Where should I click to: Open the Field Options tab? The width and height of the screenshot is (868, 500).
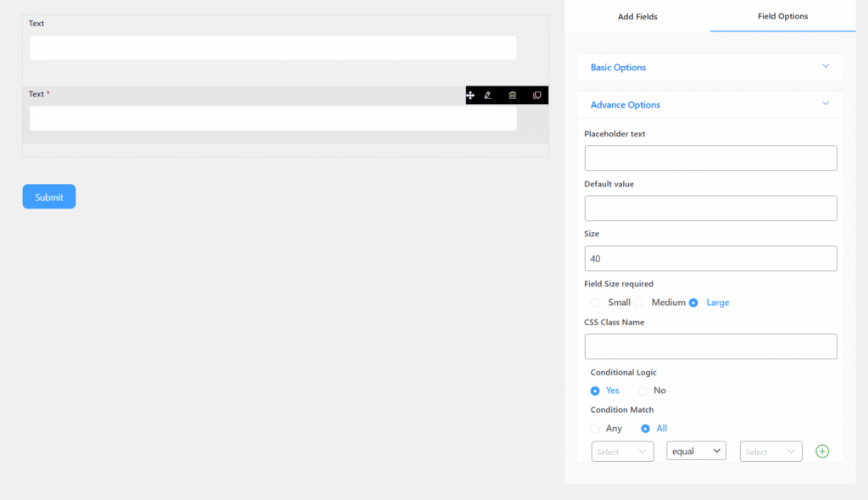coord(782,16)
